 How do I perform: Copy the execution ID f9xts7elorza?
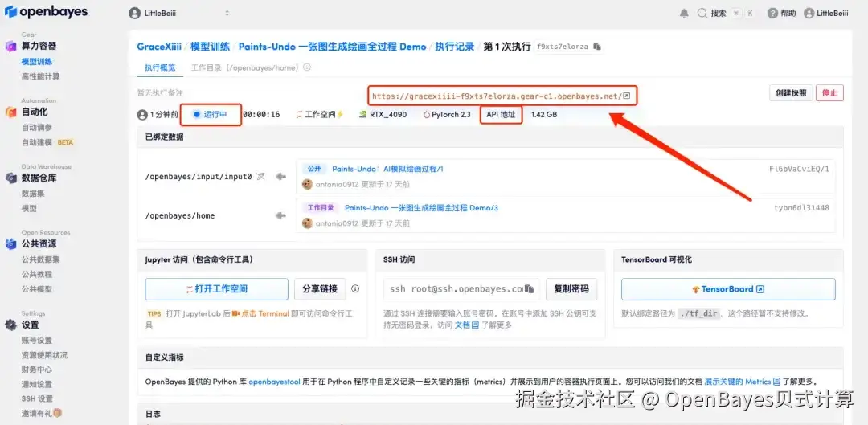[x=596, y=47]
